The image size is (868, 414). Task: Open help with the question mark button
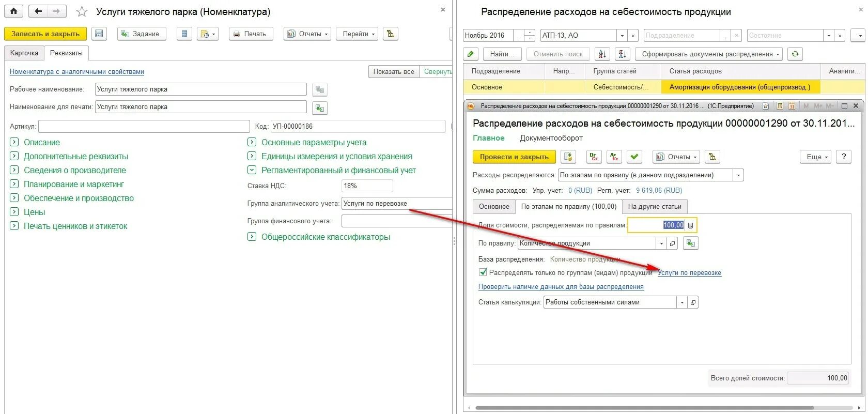point(844,157)
